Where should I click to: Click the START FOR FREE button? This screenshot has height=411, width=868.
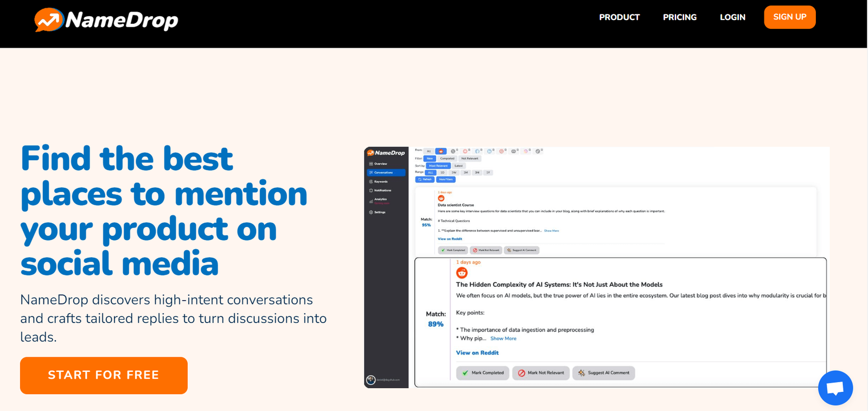coord(104,375)
